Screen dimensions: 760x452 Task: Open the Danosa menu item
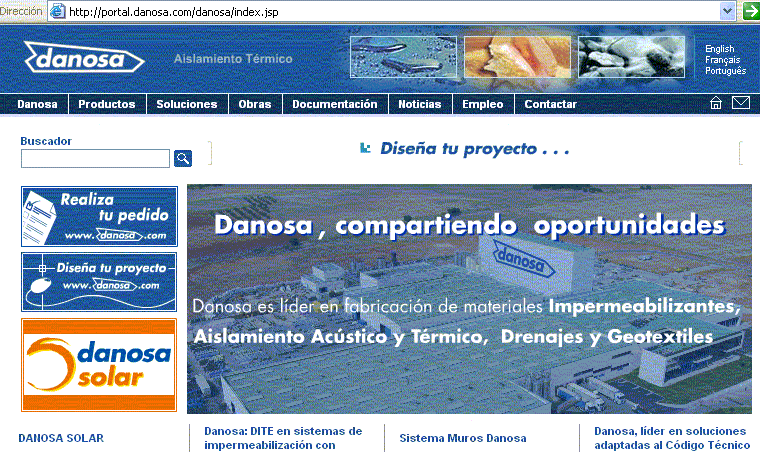click(37, 104)
